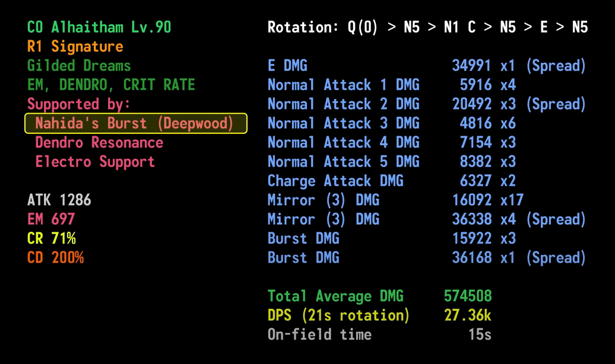615x364 pixels.
Task: Click the value 4816 x6
Action: pos(487,123)
